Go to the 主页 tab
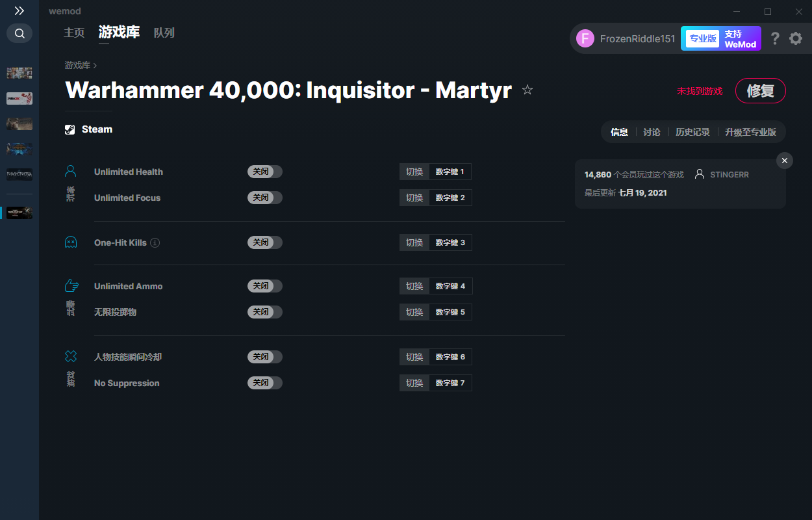Viewport: 812px width, 520px height. tap(74, 32)
